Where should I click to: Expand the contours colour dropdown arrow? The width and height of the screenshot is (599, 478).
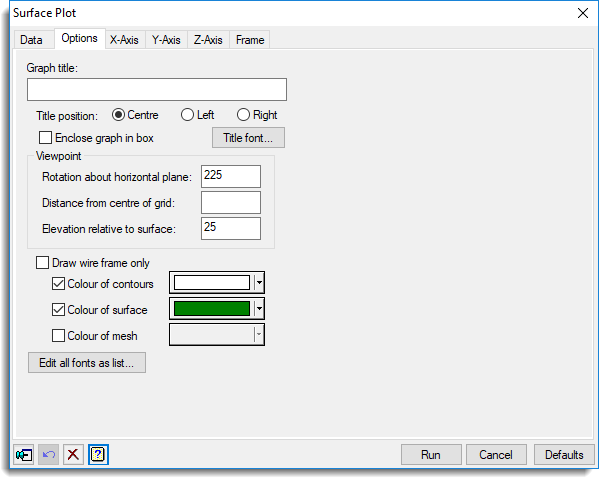pos(259,283)
